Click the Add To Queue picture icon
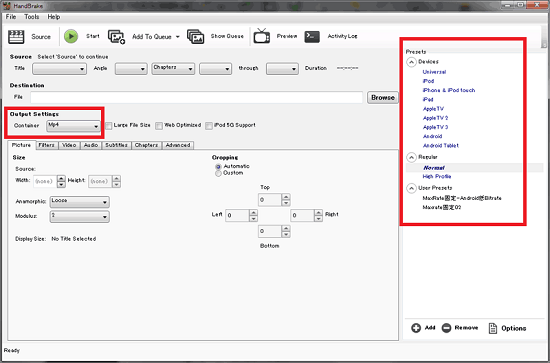The height and width of the screenshot is (363, 550). (x=116, y=36)
